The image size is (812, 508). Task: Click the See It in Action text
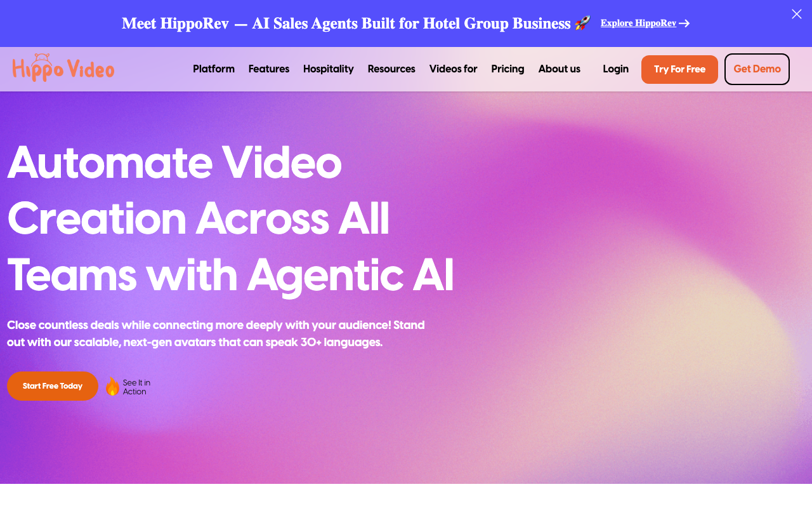[136, 387]
